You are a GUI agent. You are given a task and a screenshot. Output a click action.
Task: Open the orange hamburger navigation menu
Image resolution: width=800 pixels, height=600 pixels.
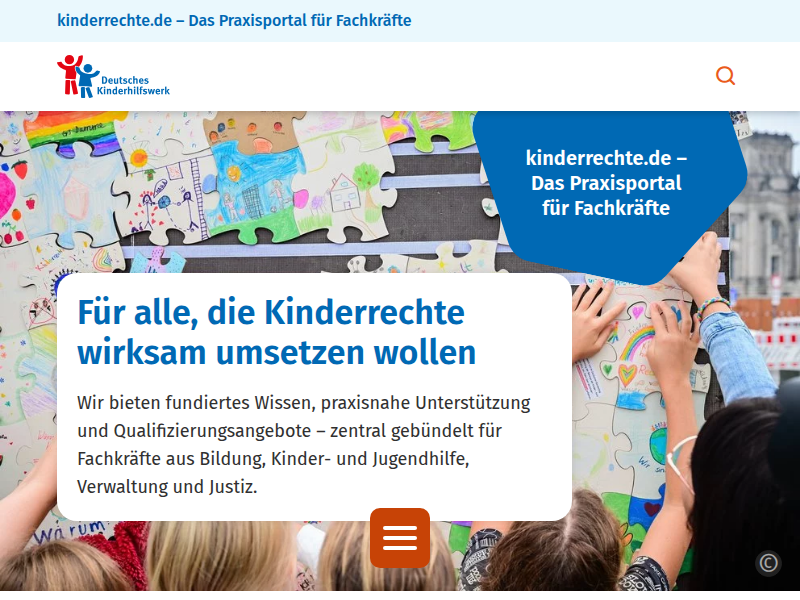point(400,538)
